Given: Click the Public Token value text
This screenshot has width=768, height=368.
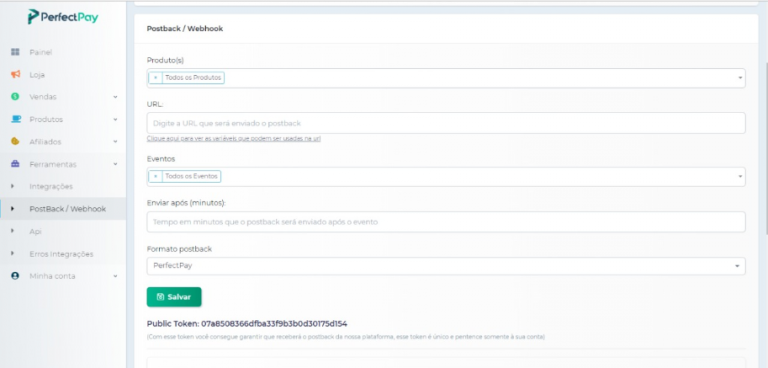Looking at the screenshot, I should [274, 324].
